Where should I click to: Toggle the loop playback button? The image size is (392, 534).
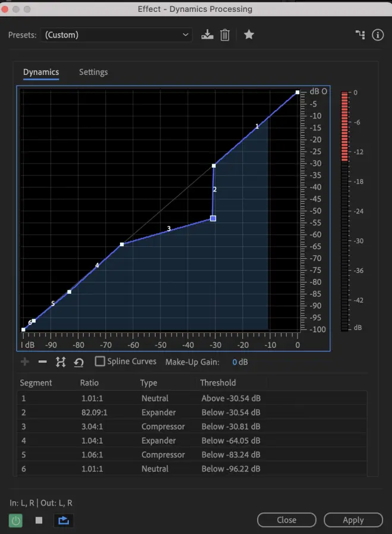tap(63, 520)
